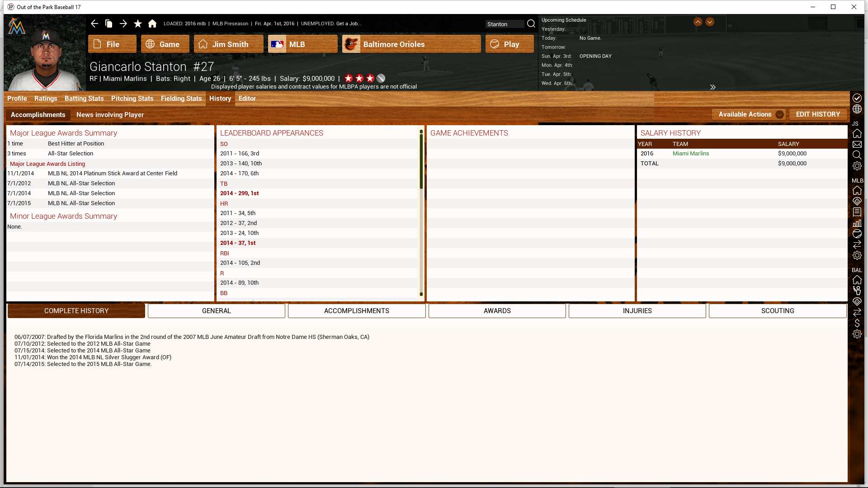Go forward with the right arrow icon
The width and height of the screenshot is (868, 488).
(123, 23)
